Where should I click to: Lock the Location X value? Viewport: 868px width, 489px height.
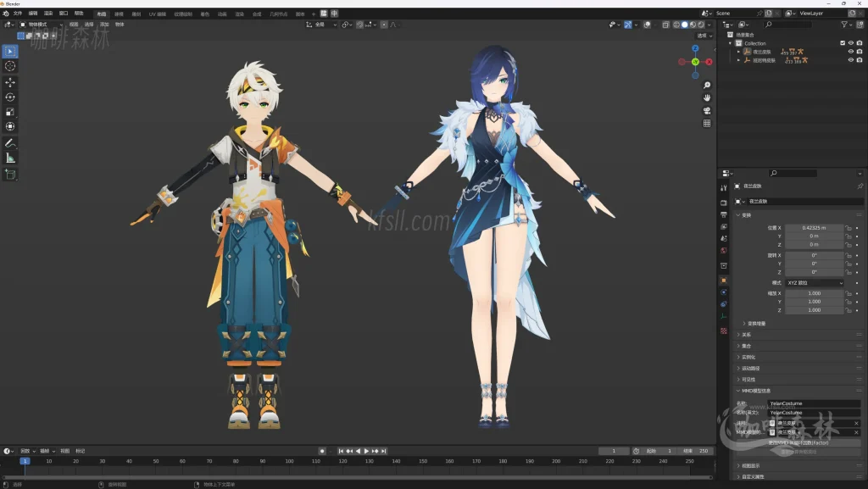click(x=848, y=228)
